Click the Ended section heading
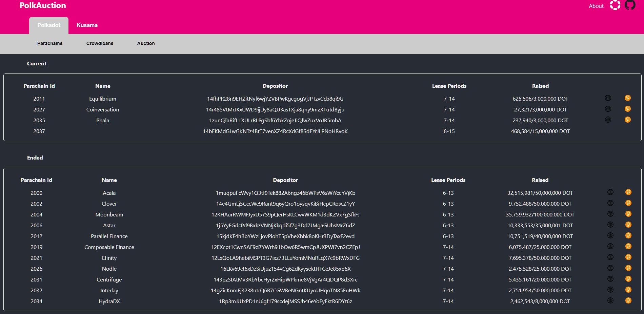Screen dimensions: 644x314 coord(35,158)
